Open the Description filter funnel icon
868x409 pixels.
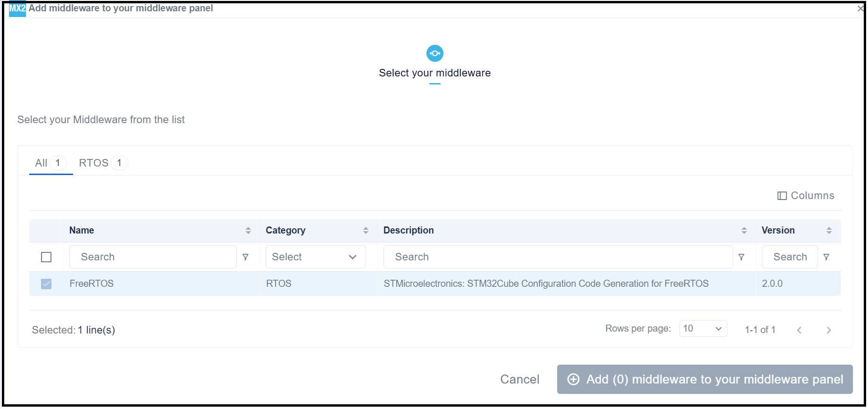click(741, 257)
